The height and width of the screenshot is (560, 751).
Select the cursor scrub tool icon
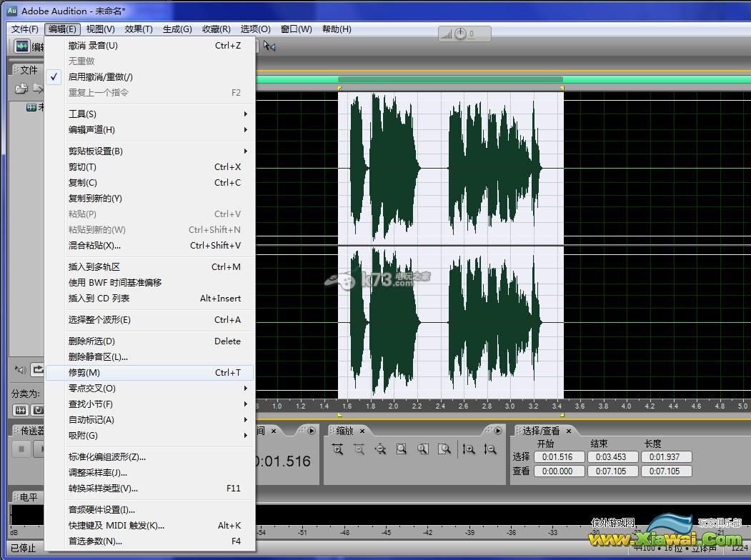click(269, 46)
